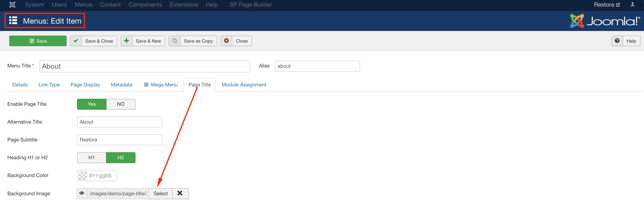Open the Components menu
Screen dimensions: 644x215
pyautogui.click(x=145, y=4)
